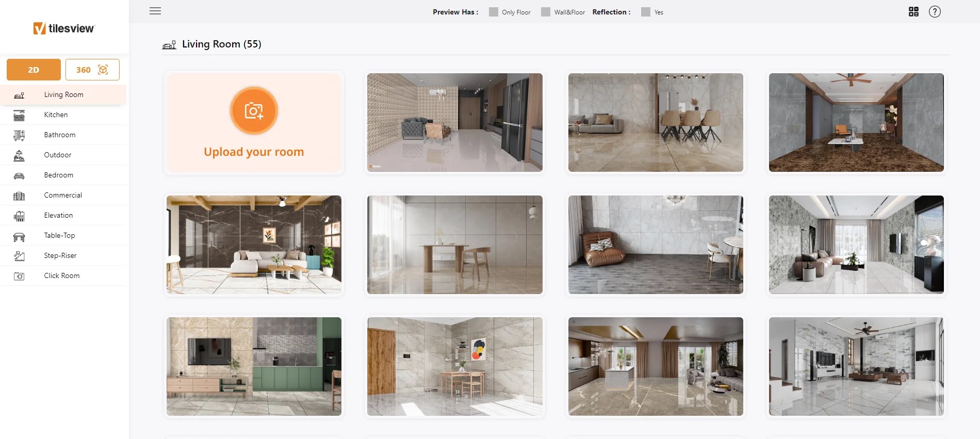Open room with wooden table and sheer curtains
Screen dimensions: 980x439
click(x=455, y=245)
